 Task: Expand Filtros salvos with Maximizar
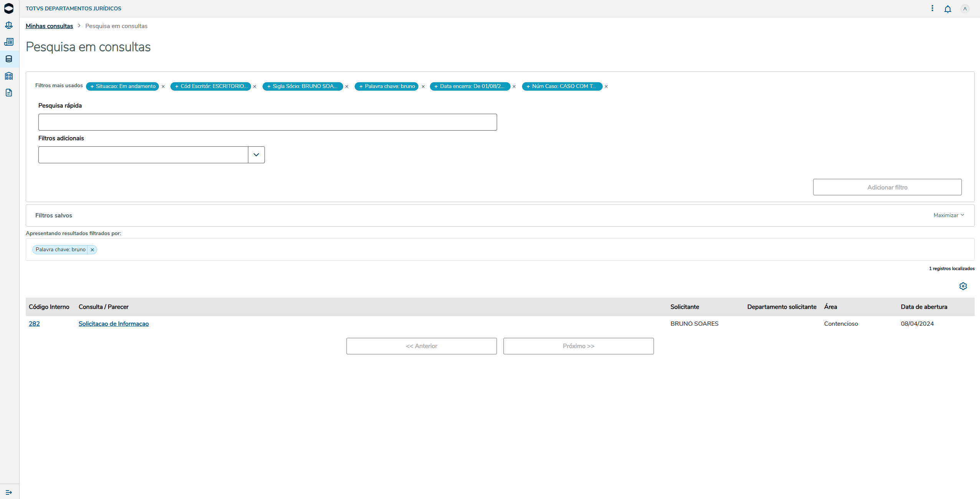(949, 216)
